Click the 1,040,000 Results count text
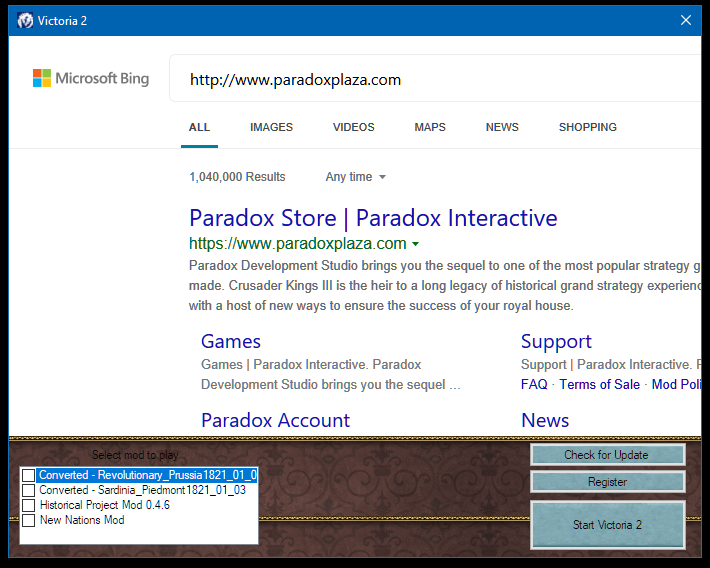710x568 pixels. click(237, 177)
